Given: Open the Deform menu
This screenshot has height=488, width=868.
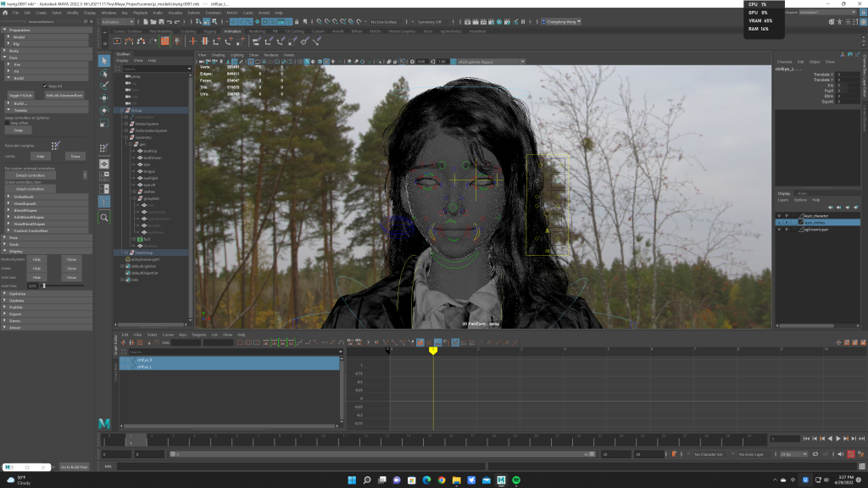Looking at the screenshot, I should [194, 14].
